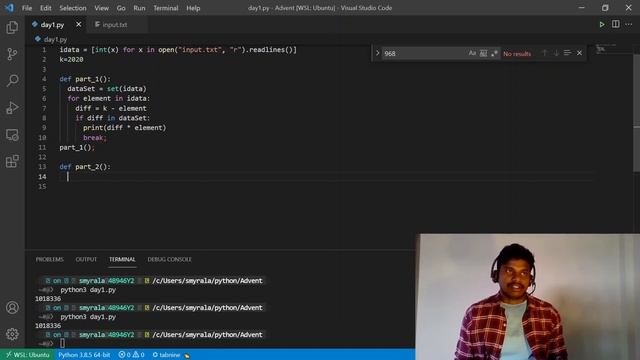Click first 1018336 terminal output
Viewport: 640px width, 360px height.
coord(48,299)
